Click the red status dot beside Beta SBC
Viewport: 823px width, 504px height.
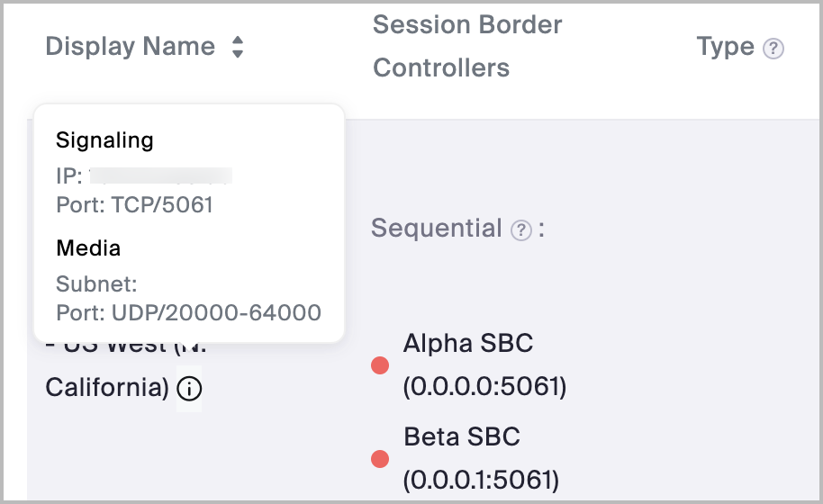[x=380, y=459]
